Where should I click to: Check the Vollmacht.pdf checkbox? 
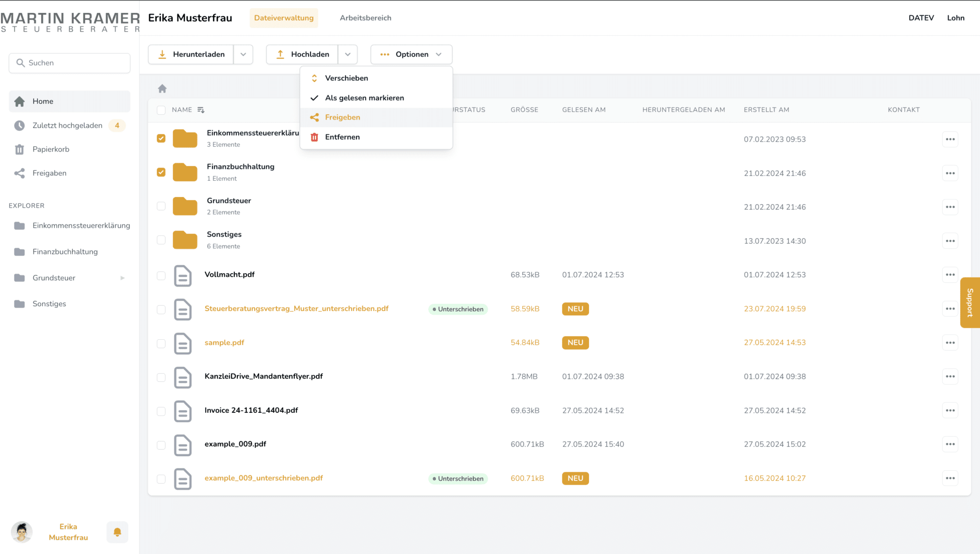click(161, 276)
